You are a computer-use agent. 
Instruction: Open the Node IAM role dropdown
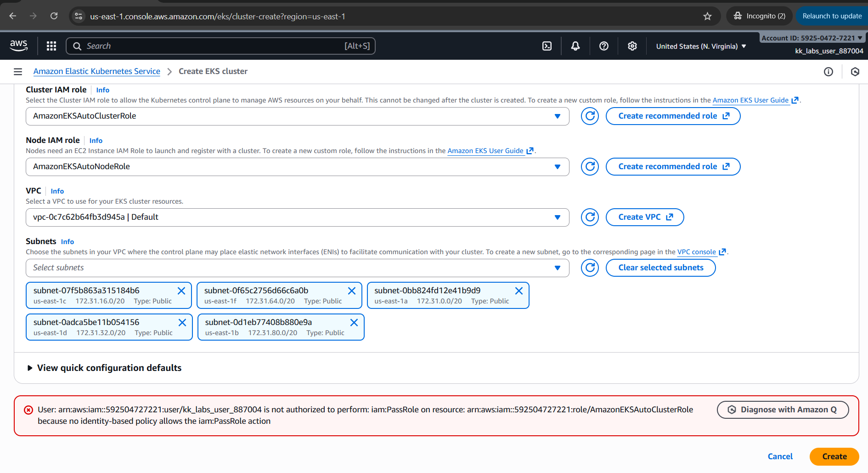coord(298,167)
